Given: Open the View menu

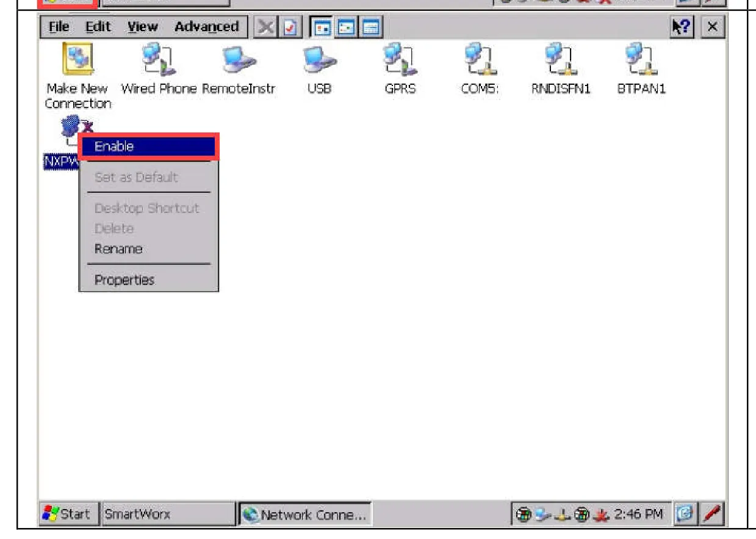Looking at the screenshot, I should point(142,27).
